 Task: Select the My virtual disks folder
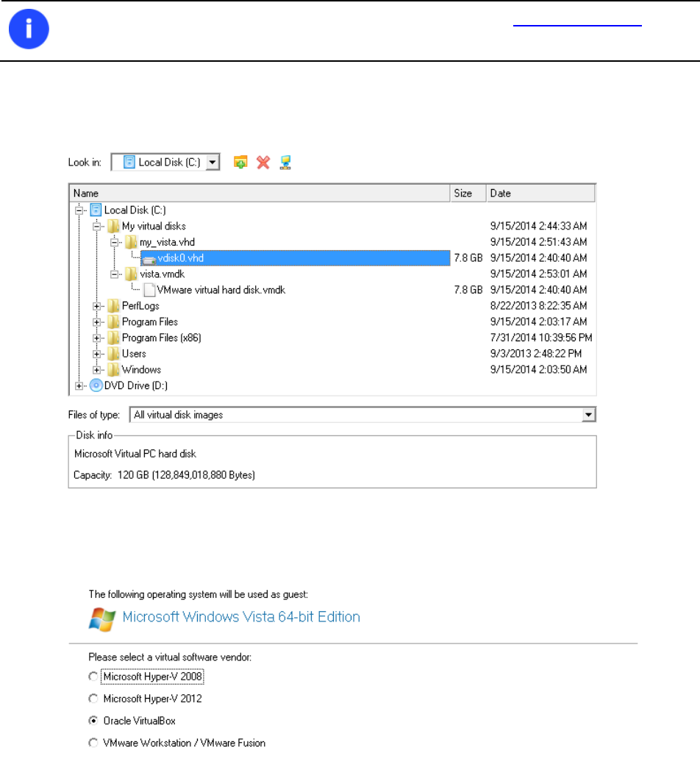pos(154,226)
